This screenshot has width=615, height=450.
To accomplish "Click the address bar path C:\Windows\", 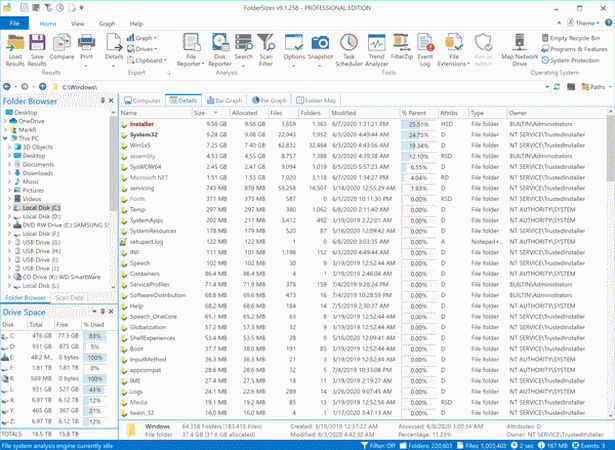I will (x=79, y=87).
